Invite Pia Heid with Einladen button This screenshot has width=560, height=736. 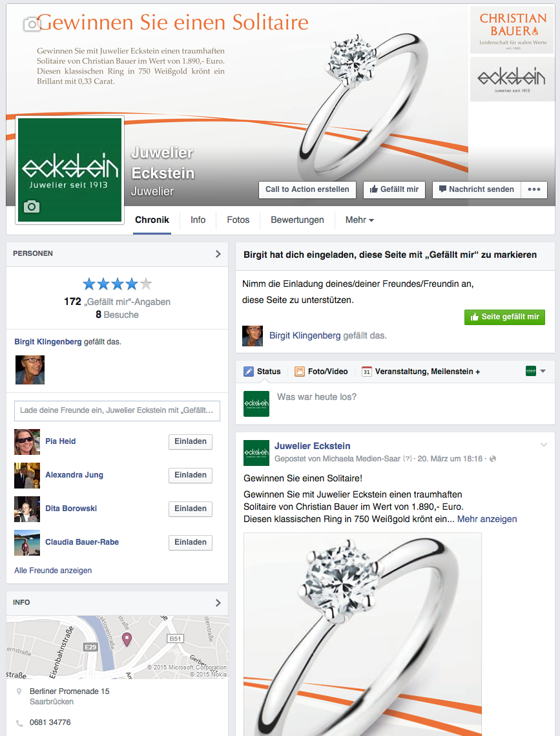pyautogui.click(x=191, y=442)
